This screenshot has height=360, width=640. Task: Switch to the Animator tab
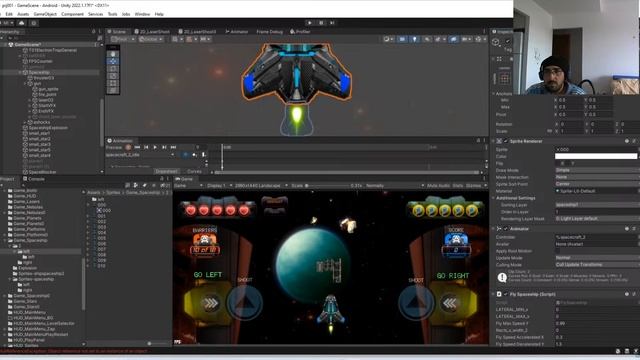[x=237, y=31]
